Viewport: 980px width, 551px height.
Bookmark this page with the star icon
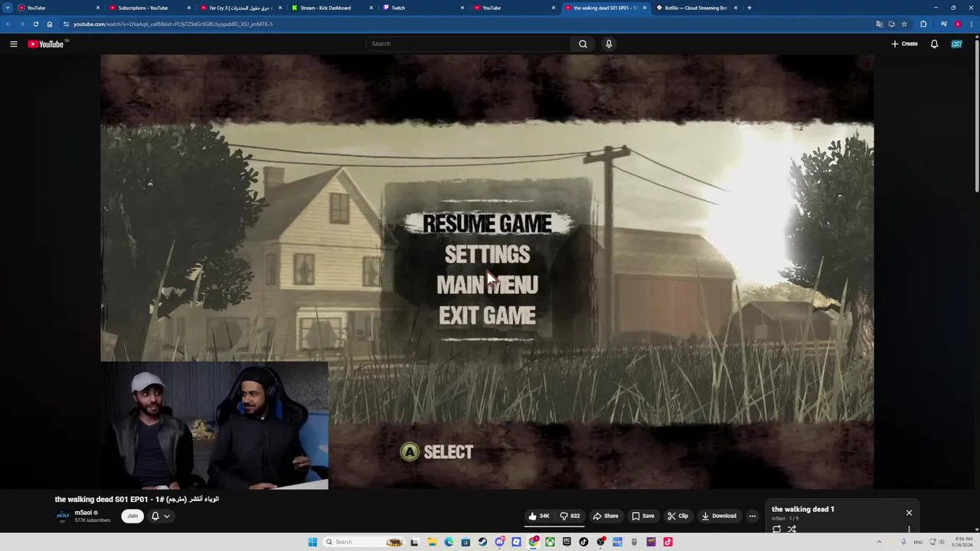[x=904, y=24]
